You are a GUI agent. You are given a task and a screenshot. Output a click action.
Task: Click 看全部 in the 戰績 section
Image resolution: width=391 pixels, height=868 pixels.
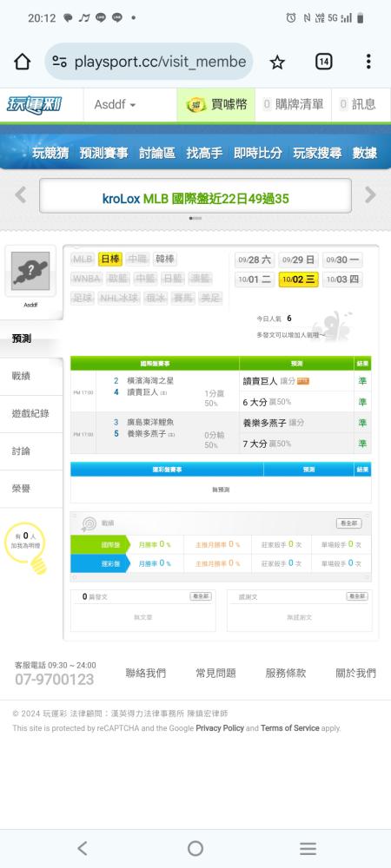tap(349, 523)
